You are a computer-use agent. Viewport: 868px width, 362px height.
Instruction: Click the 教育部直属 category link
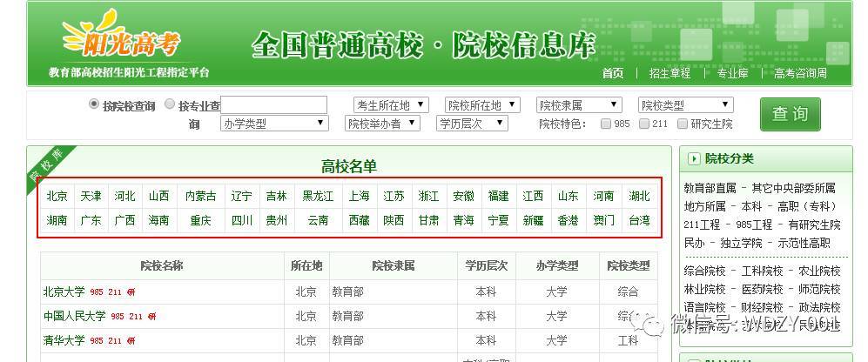(x=710, y=187)
